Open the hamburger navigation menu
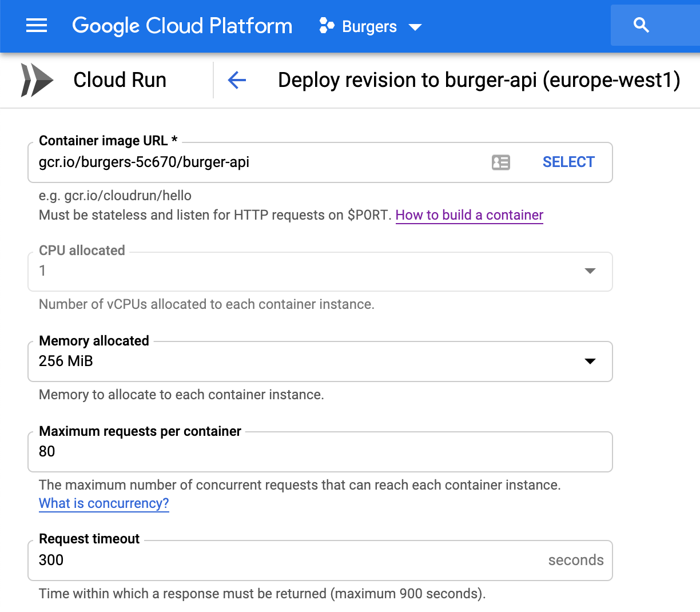700x612 pixels. click(x=37, y=25)
